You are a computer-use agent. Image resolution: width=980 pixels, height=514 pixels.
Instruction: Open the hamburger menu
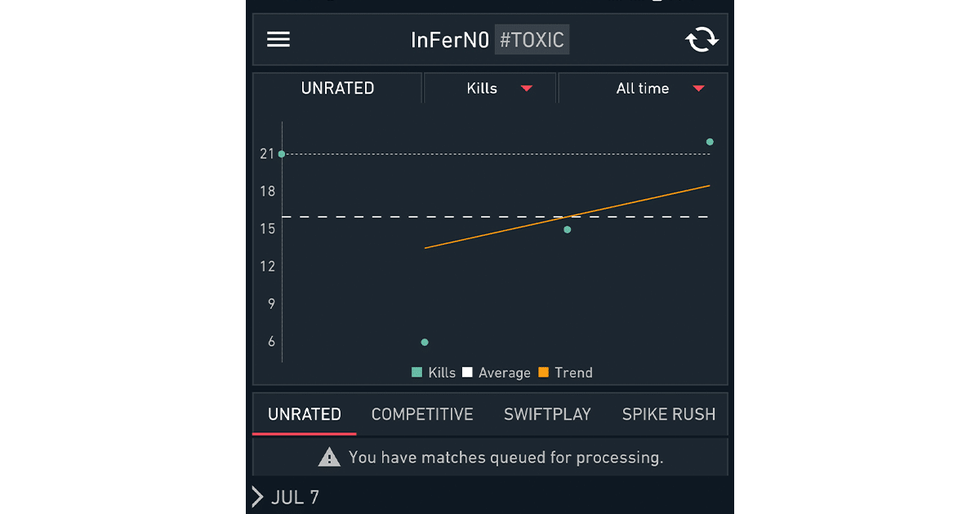point(278,39)
